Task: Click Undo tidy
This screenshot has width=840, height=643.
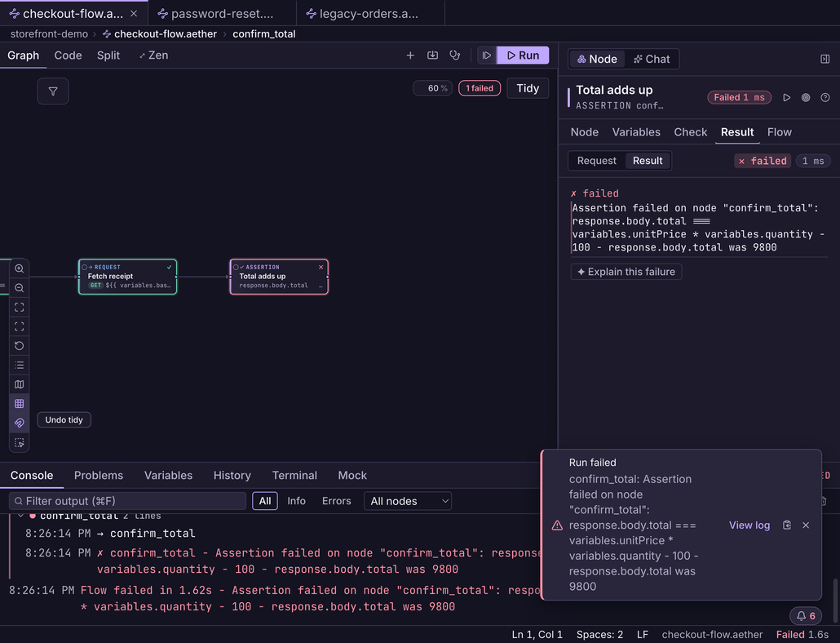Action: coord(64,419)
